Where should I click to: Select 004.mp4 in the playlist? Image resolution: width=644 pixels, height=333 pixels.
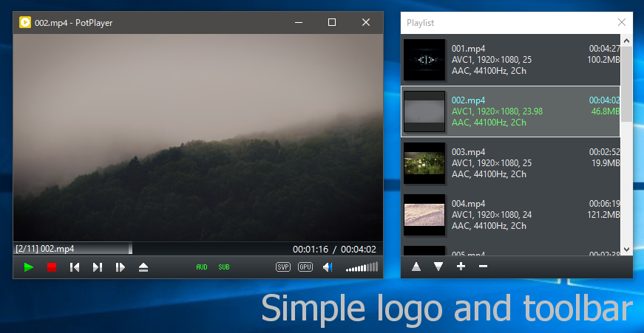(510, 215)
